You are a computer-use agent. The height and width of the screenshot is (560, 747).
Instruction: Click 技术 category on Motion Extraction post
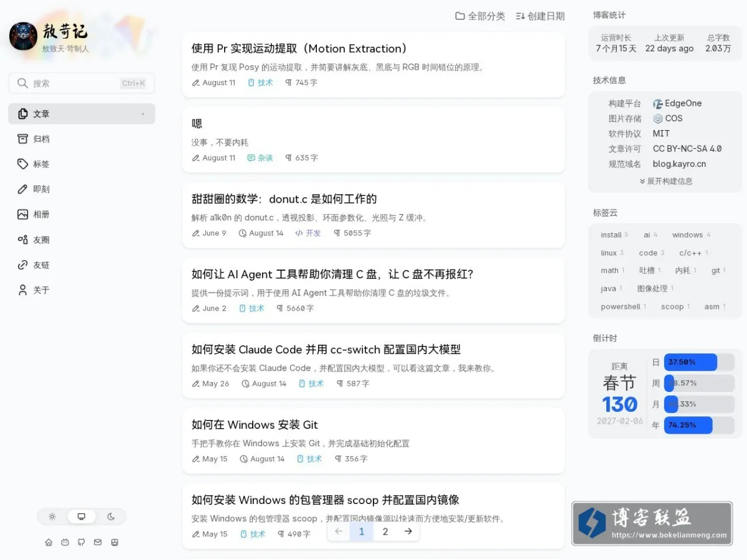(260, 83)
